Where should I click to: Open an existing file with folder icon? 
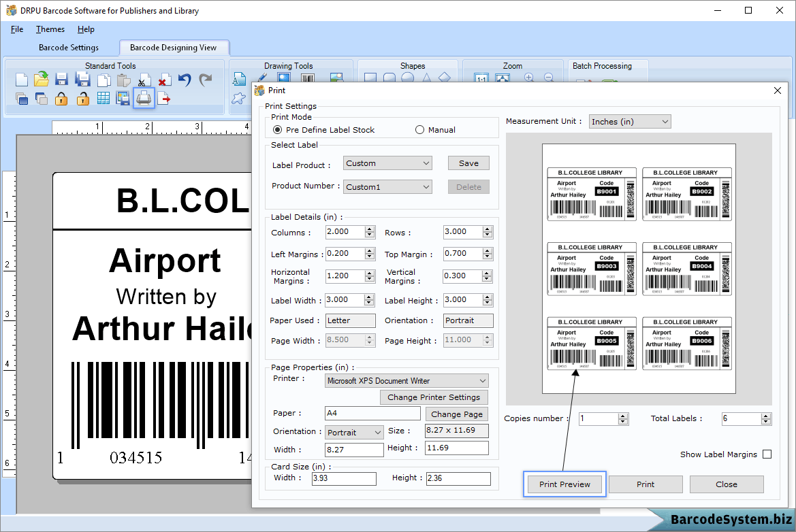[41, 79]
